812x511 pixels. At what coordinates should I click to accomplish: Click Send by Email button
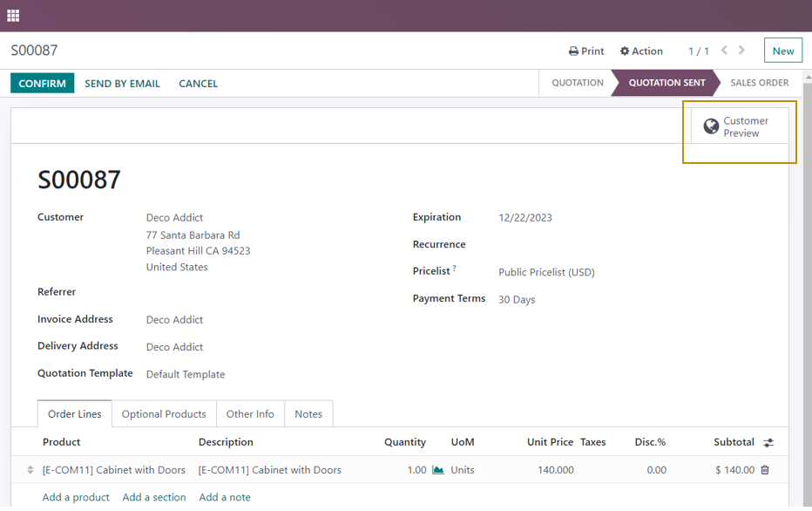122,84
